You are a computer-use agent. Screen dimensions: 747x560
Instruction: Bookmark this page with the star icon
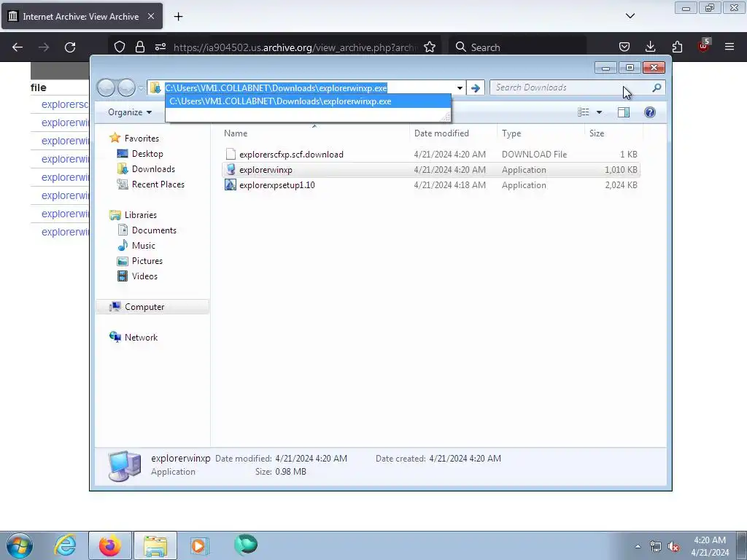(430, 47)
